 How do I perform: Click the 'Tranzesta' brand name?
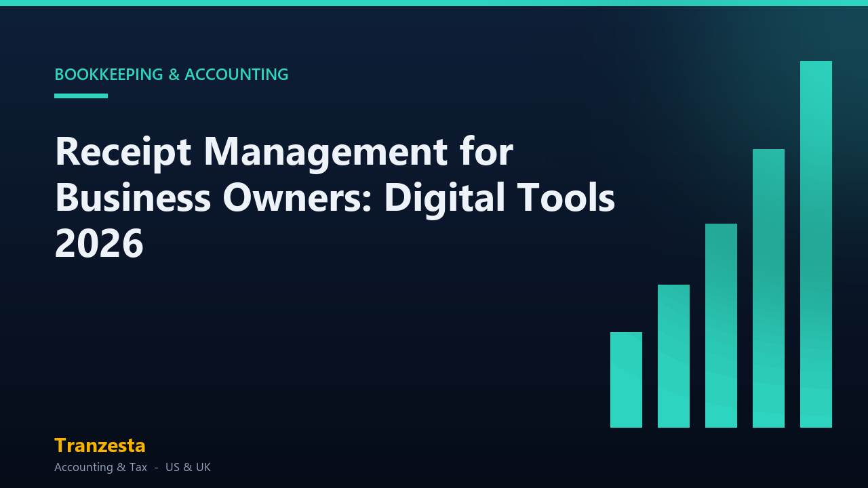100,445
